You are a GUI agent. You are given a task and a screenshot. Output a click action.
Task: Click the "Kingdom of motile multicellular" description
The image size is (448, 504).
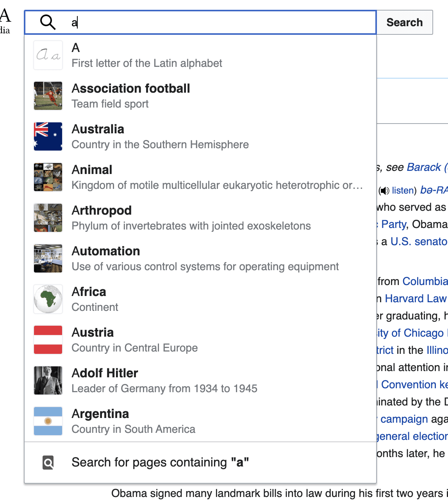point(217,185)
